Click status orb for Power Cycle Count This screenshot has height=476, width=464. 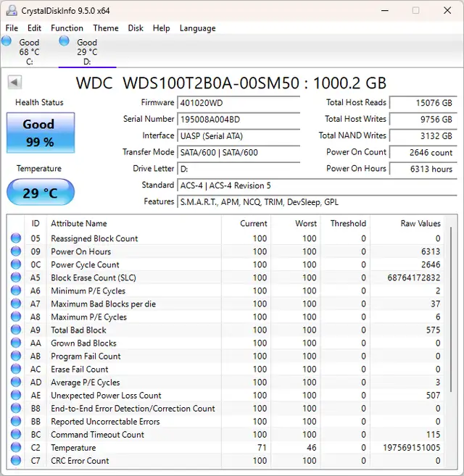click(x=16, y=264)
